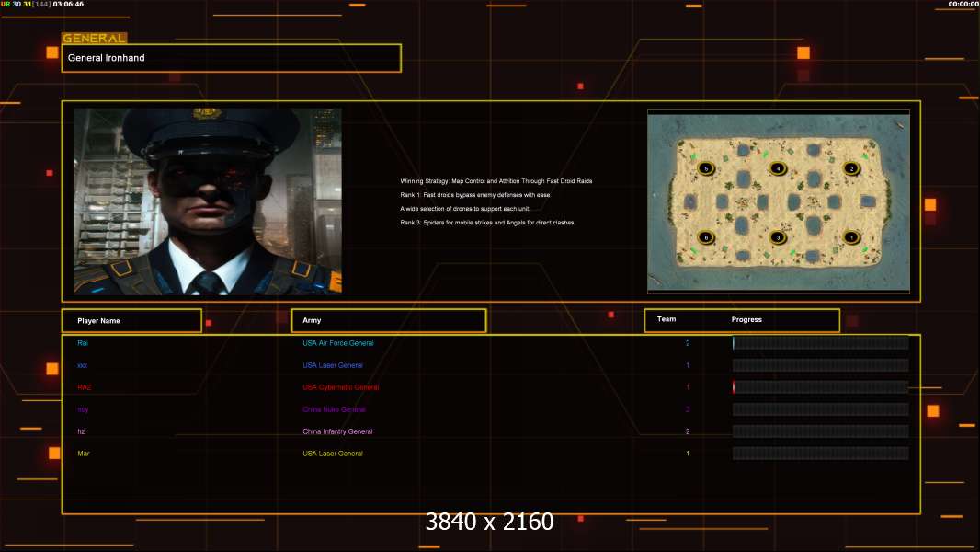Select start position 3 on the map
980x552 pixels.
pos(778,237)
